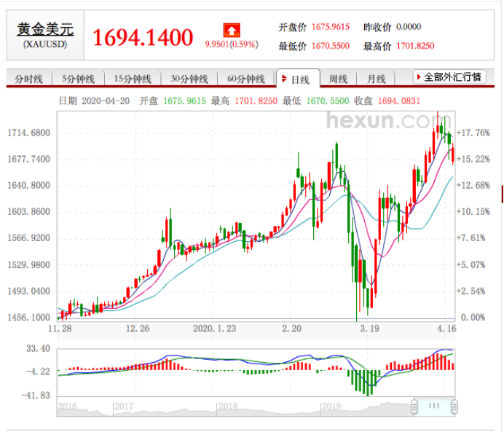Screen dimensions: 504x432
Task: Switch to the 月线 monthly tab
Action: click(x=376, y=79)
